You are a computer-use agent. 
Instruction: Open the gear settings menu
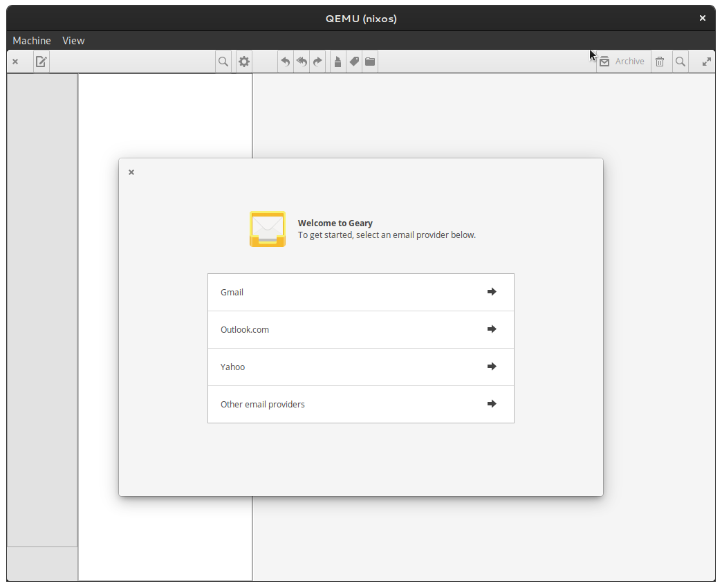pyautogui.click(x=244, y=62)
